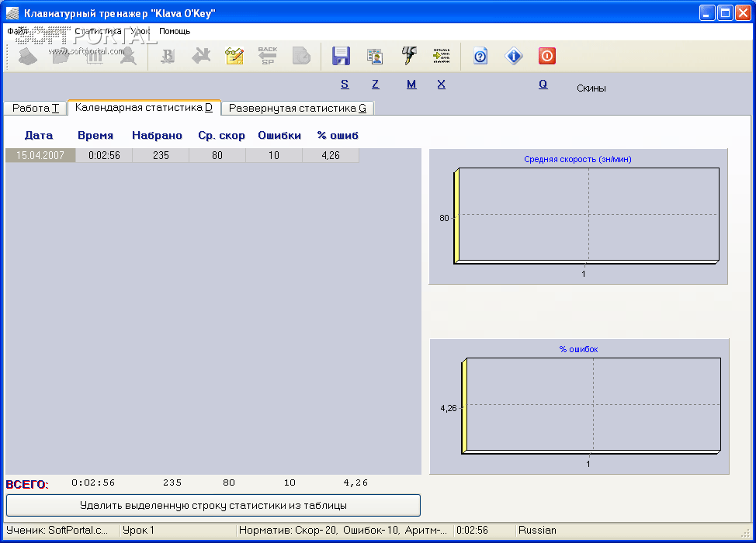This screenshot has height=543, width=756.
Task: Open the Помощь menu
Action: pos(175,31)
